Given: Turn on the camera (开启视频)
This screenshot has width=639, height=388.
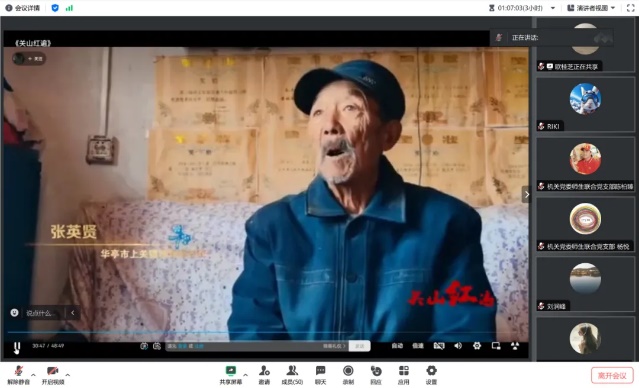Looking at the screenshot, I should 53,375.
